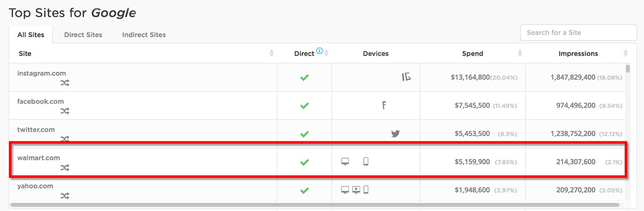Sort by the Spend column arrows
644x211 pixels.
(x=520, y=54)
